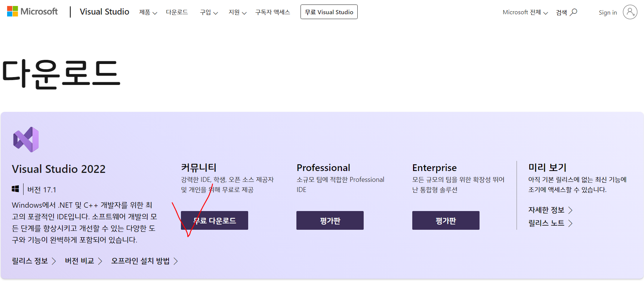This screenshot has width=644, height=287.
Task: Click the large 다운로드 page heading
Action: pyautogui.click(x=61, y=74)
